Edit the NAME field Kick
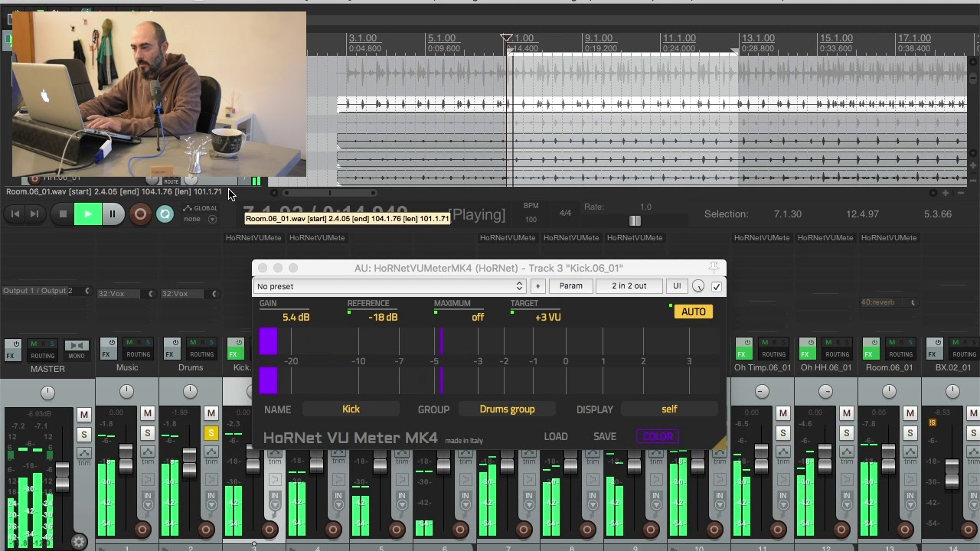Viewport: 980px width, 551px height. pos(351,409)
